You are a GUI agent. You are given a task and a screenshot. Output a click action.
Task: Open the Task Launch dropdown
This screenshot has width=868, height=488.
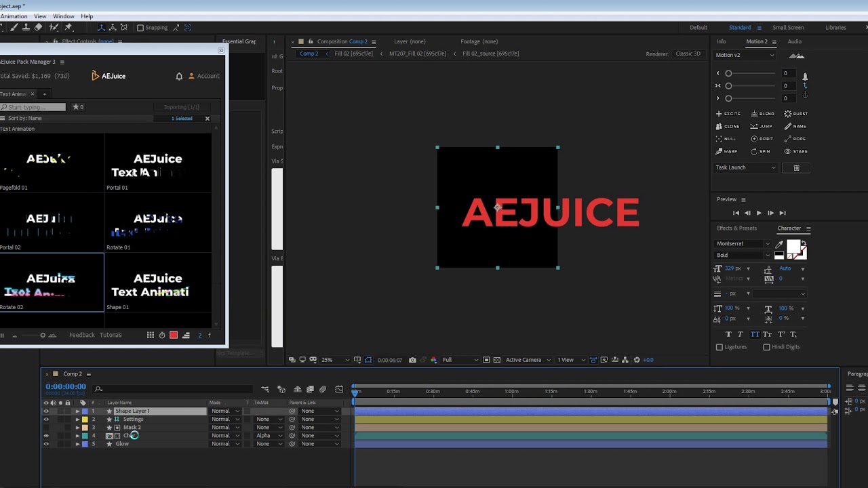point(745,167)
